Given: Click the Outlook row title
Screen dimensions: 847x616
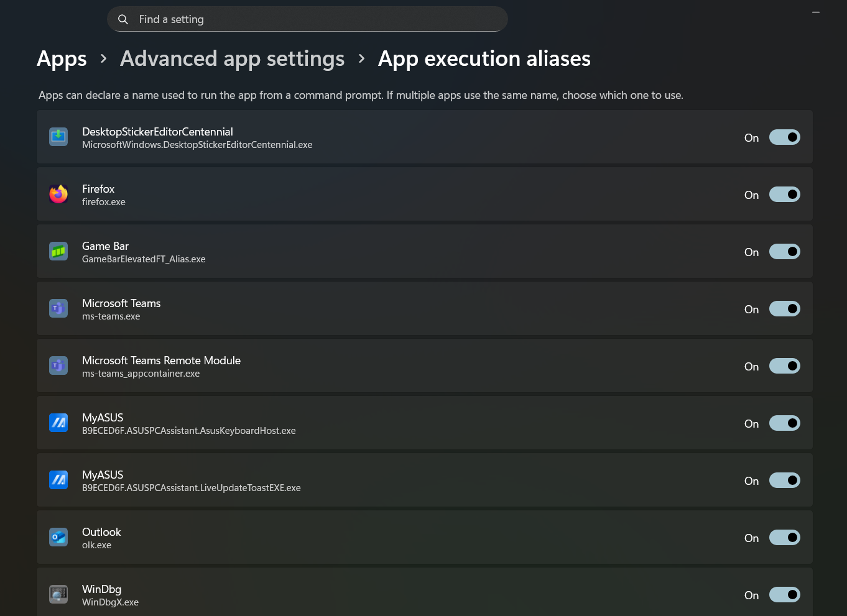Looking at the screenshot, I should (x=101, y=532).
